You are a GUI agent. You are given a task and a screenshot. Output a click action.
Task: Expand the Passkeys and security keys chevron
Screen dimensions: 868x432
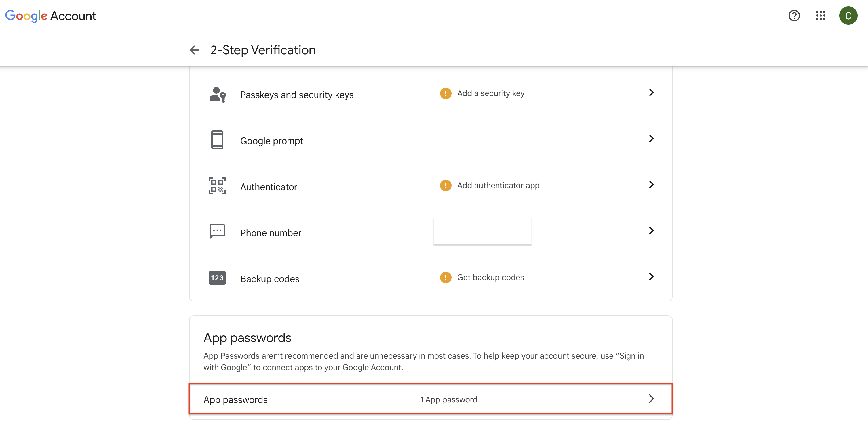click(x=651, y=93)
